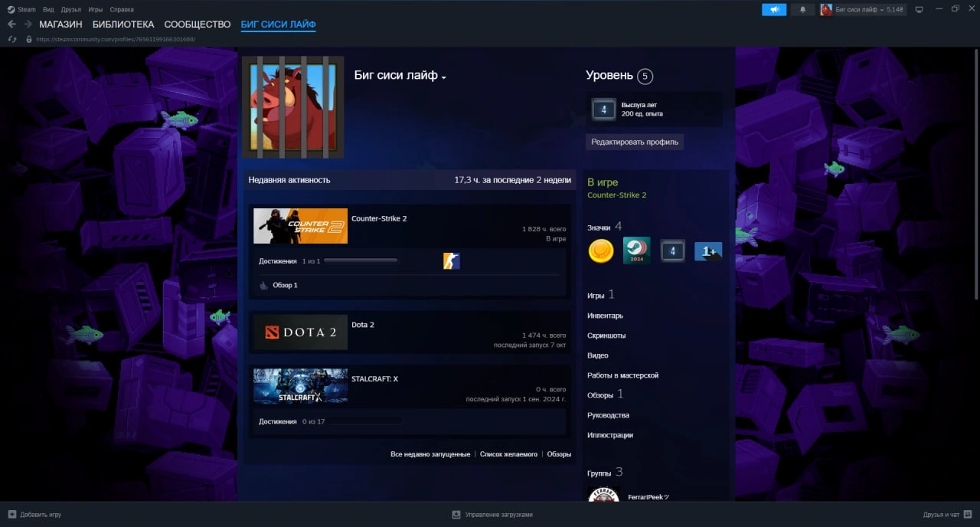Open Все недавно запущенные link
Screen dimensions: 980x527
[x=430, y=454]
